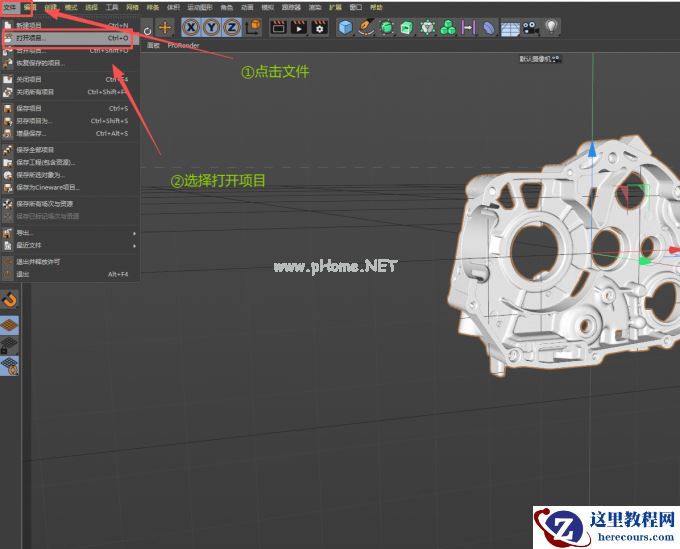Add a Floor environment object
Viewport: 680px width, 549px height.
pyautogui.click(x=510, y=28)
